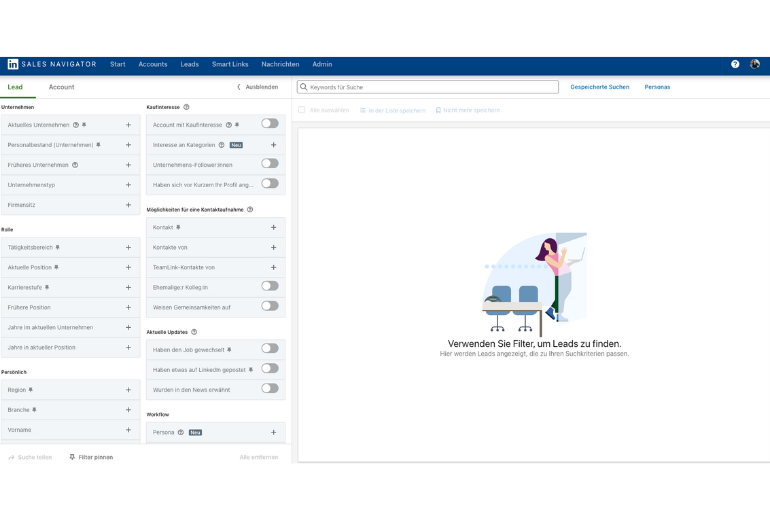This screenshot has width=770, height=520.
Task: Click the LinkedIn Sales Navigator logo
Action: (x=52, y=64)
